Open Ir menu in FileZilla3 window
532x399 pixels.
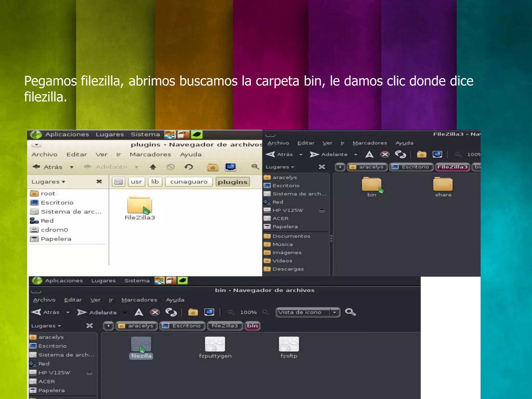click(x=342, y=143)
